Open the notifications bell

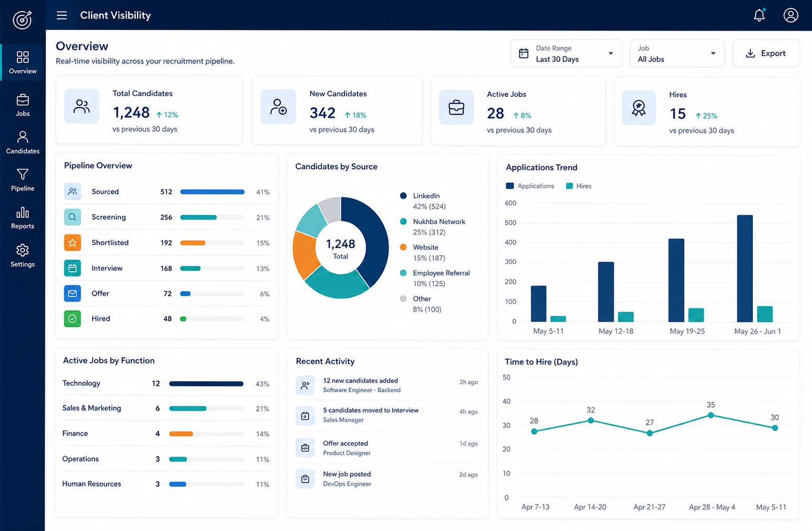(759, 15)
